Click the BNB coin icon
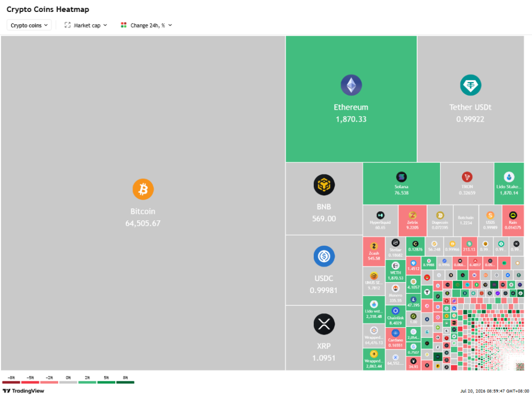Viewport: 532px width, 398px height. click(324, 185)
